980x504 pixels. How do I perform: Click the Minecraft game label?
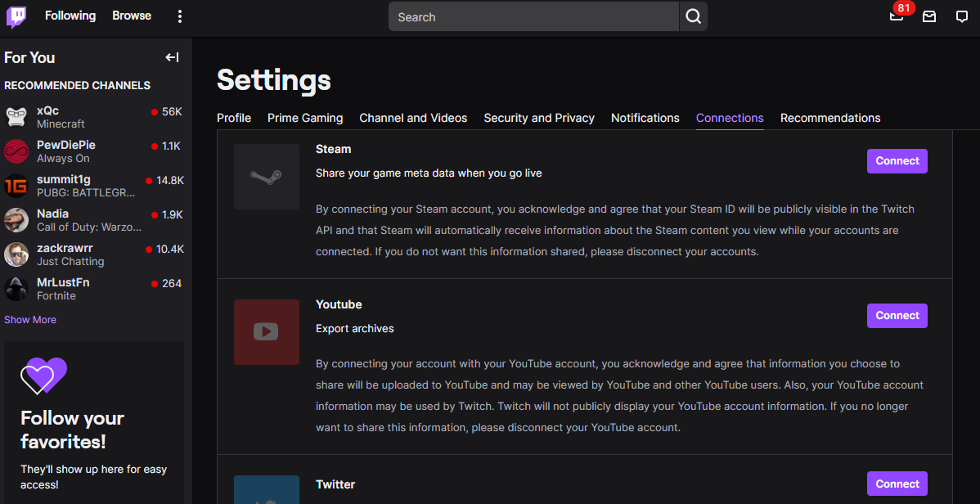click(61, 124)
